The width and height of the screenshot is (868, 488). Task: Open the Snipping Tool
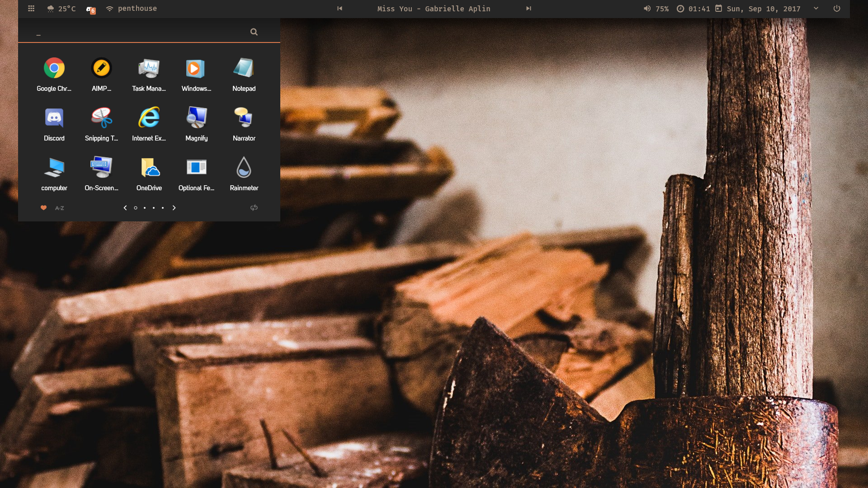101,118
